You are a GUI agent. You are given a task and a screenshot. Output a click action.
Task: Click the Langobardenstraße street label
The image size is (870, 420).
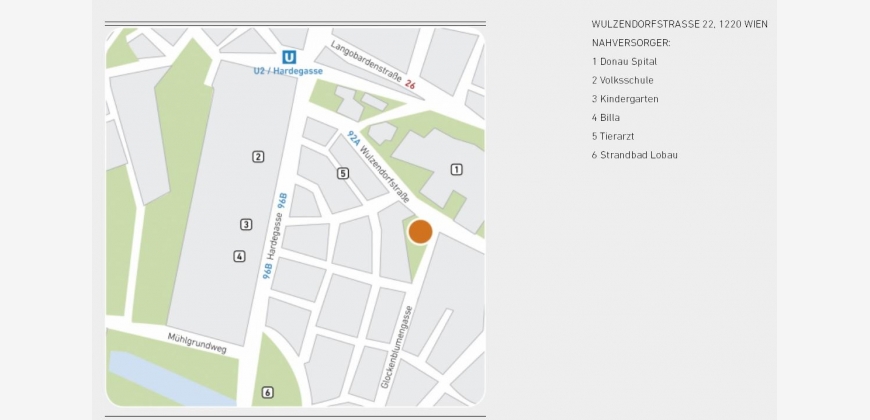pos(367,65)
